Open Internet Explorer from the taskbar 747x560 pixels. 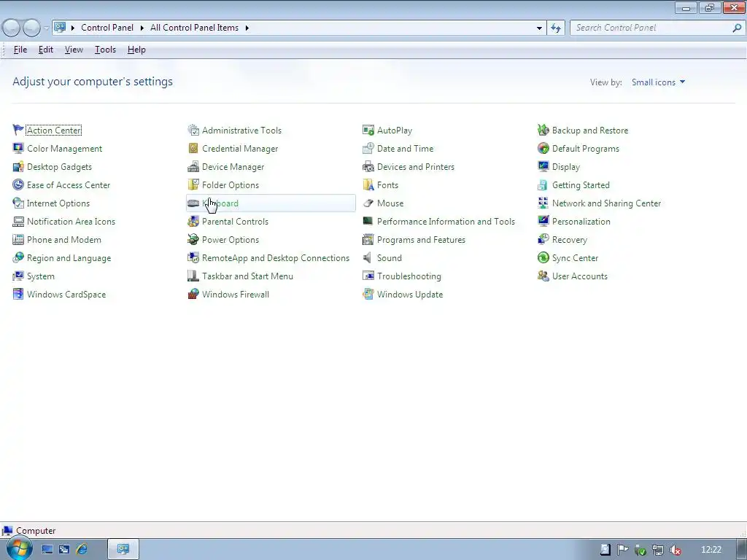pyautogui.click(x=82, y=549)
